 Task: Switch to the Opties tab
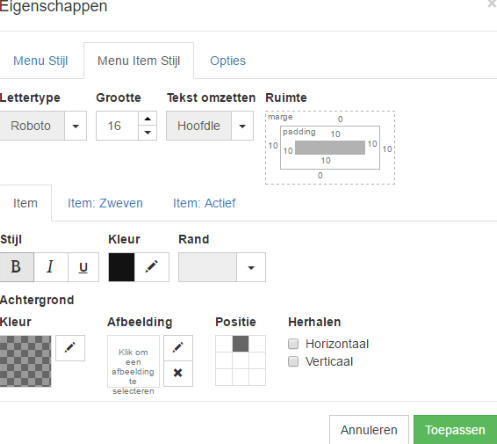coord(228,61)
